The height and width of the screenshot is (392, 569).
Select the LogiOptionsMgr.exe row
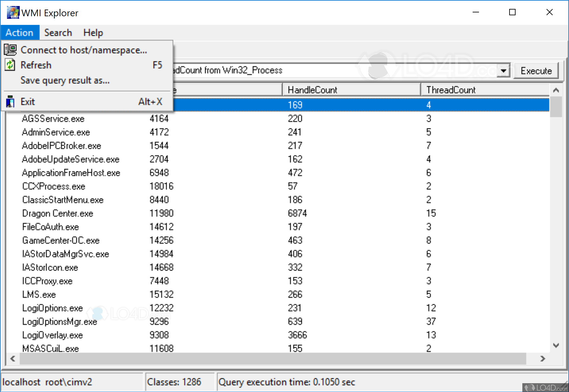(x=278, y=321)
